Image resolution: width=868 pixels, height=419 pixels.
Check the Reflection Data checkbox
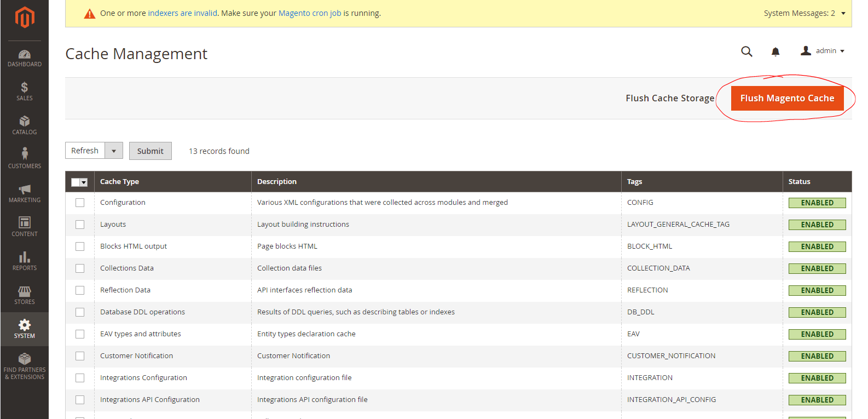(80, 290)
